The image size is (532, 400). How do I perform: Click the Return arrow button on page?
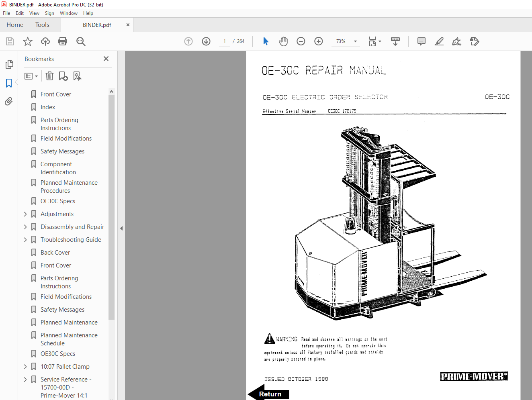pos(268,394)
